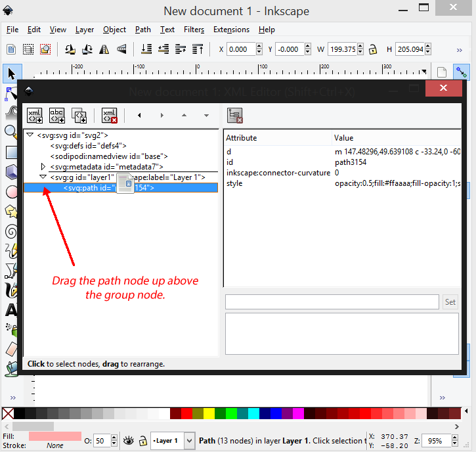
Task: Flip selection horizontally
Action: tap(104, 49)
